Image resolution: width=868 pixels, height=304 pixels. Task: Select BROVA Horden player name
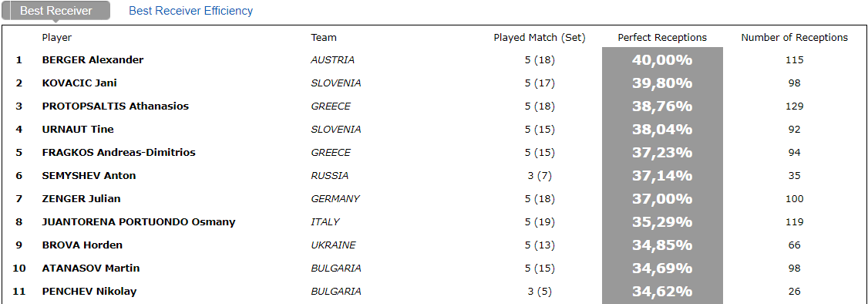[82, 245]
